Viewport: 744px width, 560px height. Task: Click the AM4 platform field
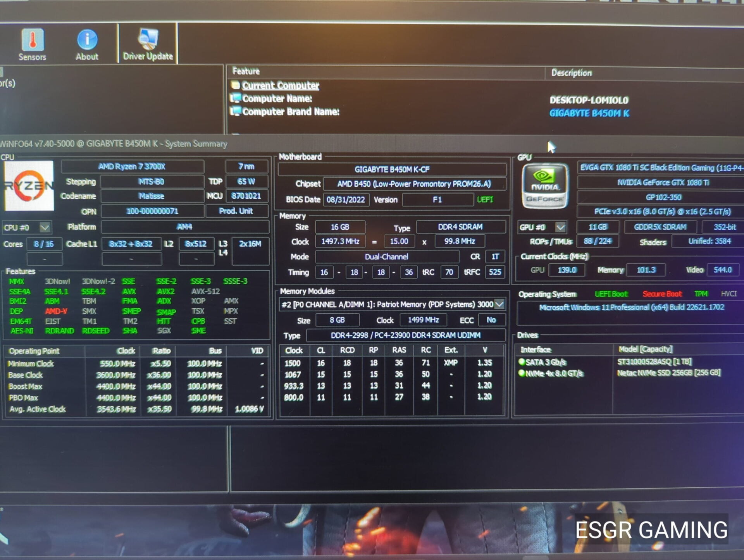[185, 227]
